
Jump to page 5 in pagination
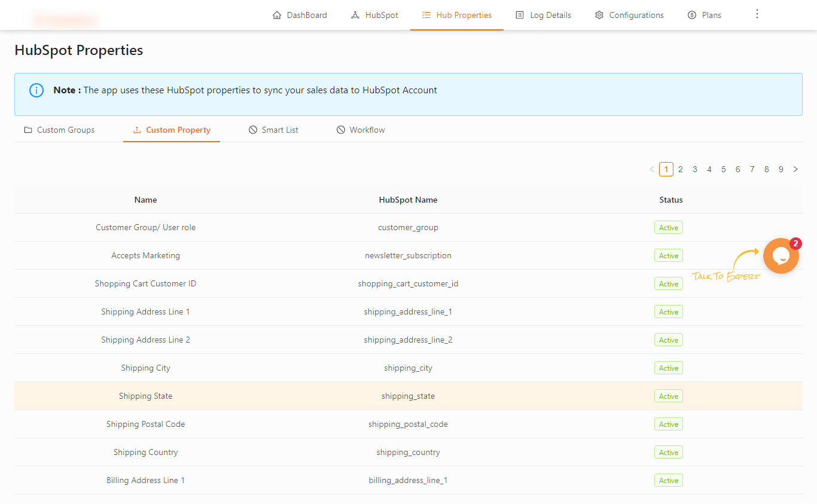coord(724,169)
